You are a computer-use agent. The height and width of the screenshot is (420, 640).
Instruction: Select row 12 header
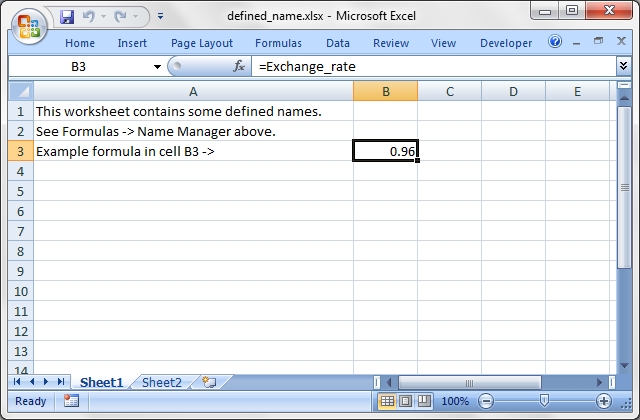(x=21, y=331)
